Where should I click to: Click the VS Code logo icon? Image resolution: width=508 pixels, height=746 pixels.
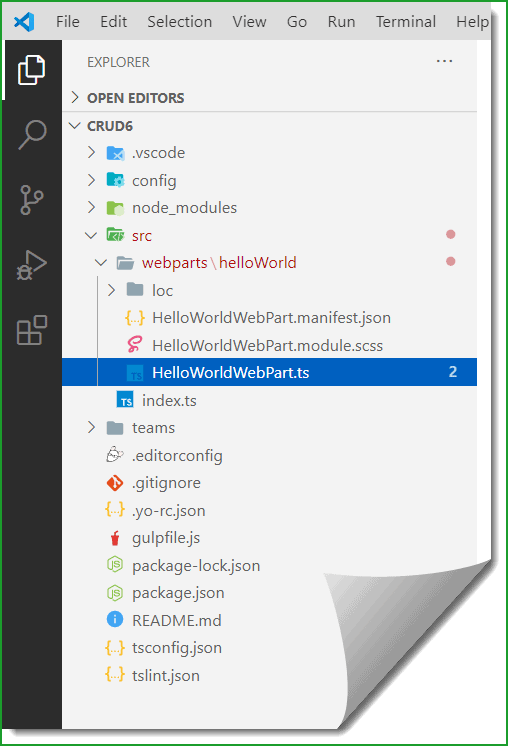pyautogui.click(x=24, y=22)
